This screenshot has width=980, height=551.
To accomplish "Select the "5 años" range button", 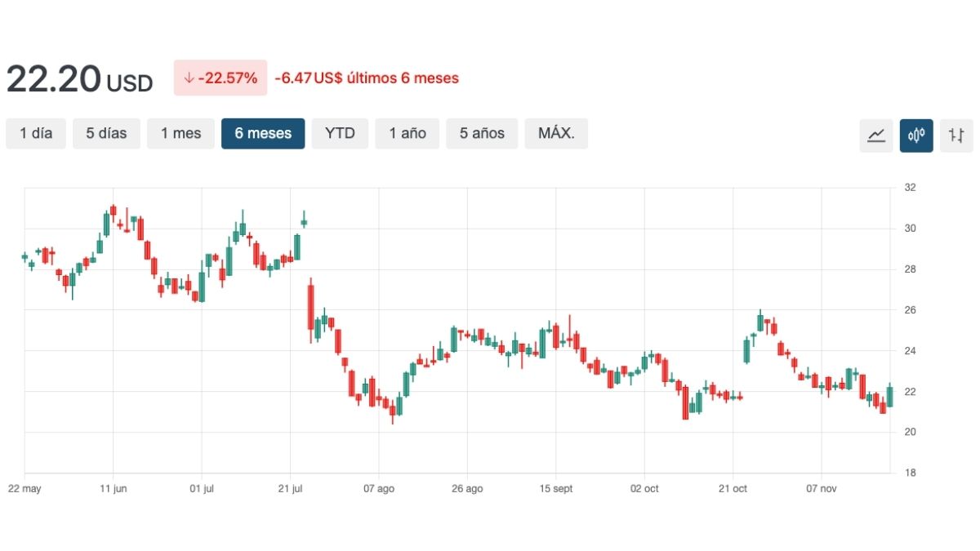I will pyautogui.click(x=481, y=133).
